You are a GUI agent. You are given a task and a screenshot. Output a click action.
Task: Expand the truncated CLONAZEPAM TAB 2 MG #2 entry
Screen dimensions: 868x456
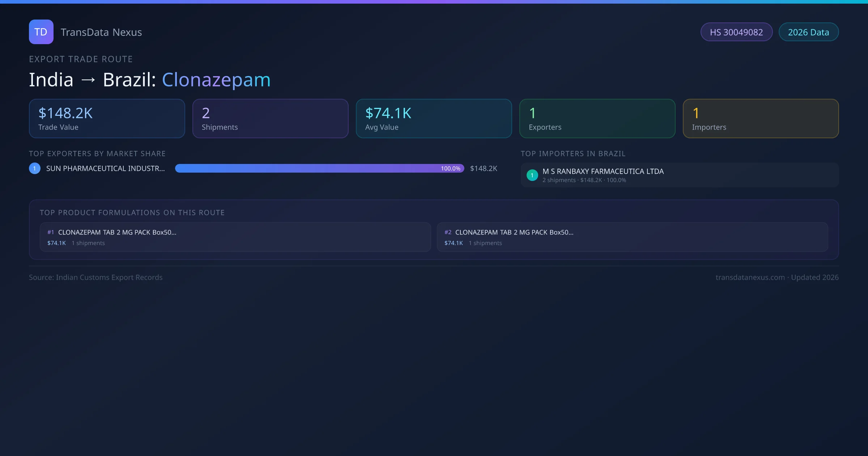515,232
